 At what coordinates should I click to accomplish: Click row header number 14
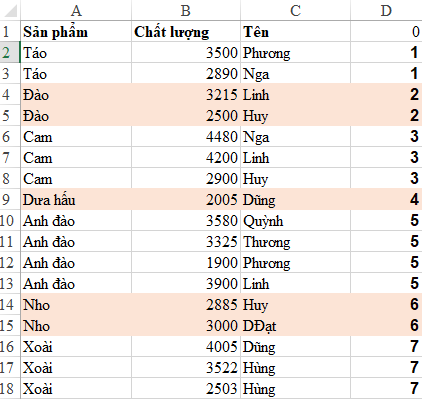pos(10,304)
